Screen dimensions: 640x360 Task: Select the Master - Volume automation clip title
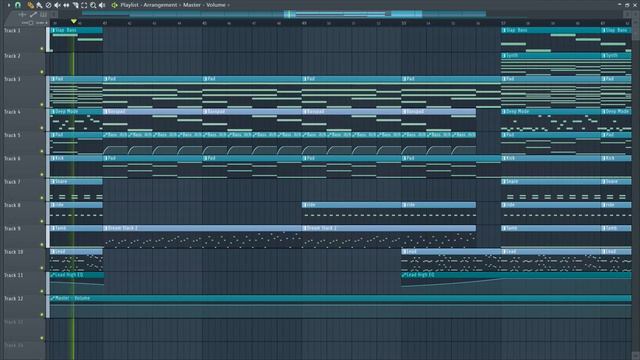72,298
